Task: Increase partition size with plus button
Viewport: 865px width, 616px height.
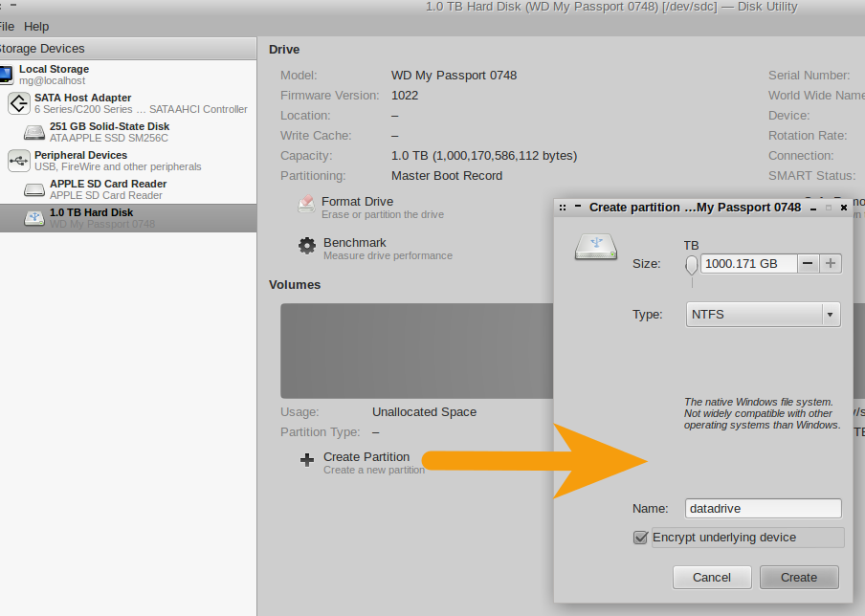Action: coord(831,263)
